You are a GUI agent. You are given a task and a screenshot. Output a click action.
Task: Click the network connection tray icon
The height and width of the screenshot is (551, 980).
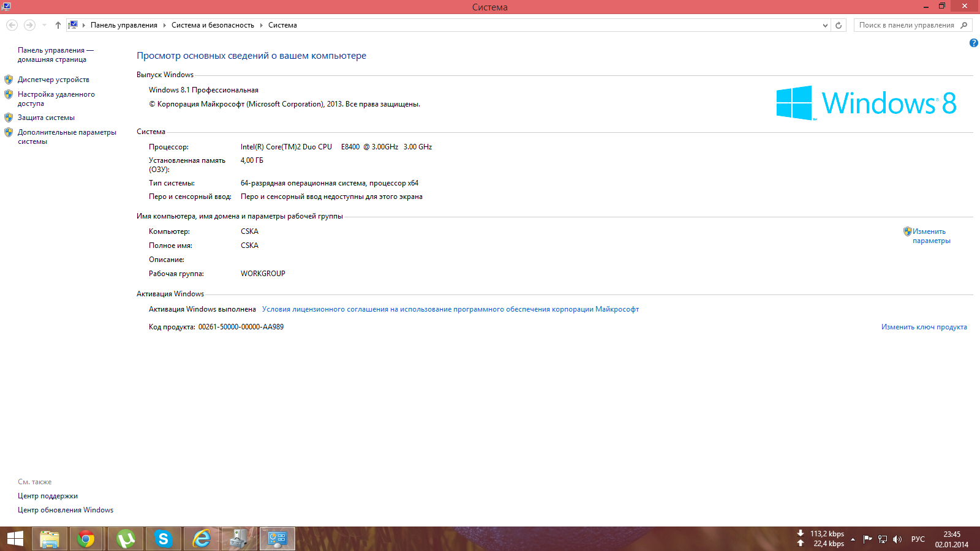[883, 539]
